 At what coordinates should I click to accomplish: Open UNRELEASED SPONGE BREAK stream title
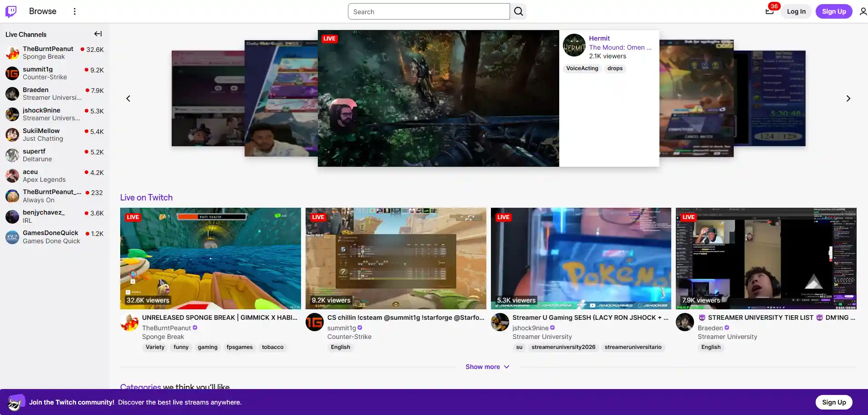coord(220,318)
